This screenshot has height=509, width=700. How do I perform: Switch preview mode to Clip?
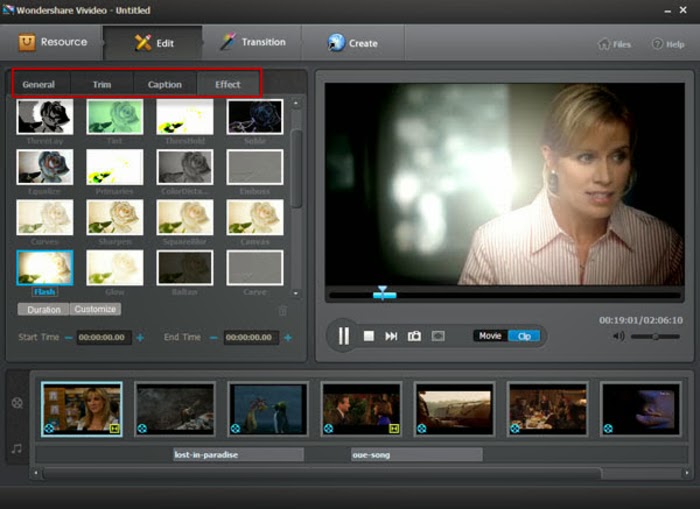(524, 336)
